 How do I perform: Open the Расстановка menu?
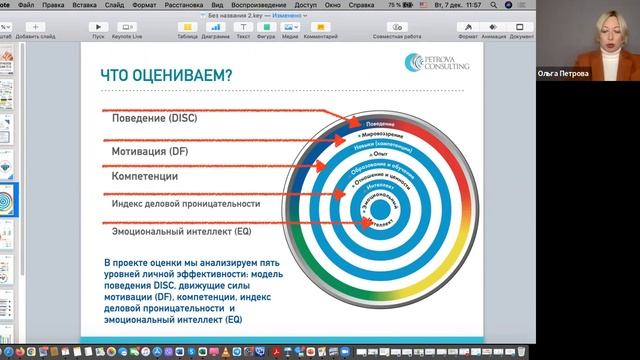click(184, 5)
